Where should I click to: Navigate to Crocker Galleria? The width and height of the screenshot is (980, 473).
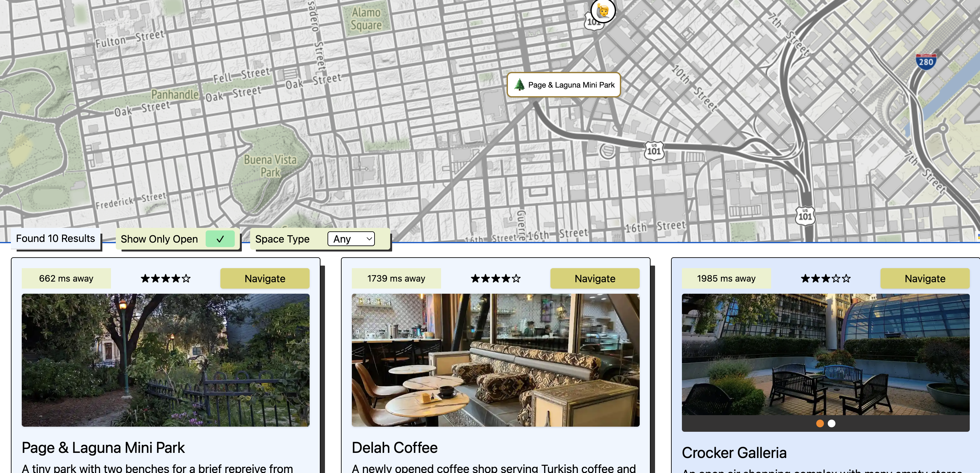925,278
